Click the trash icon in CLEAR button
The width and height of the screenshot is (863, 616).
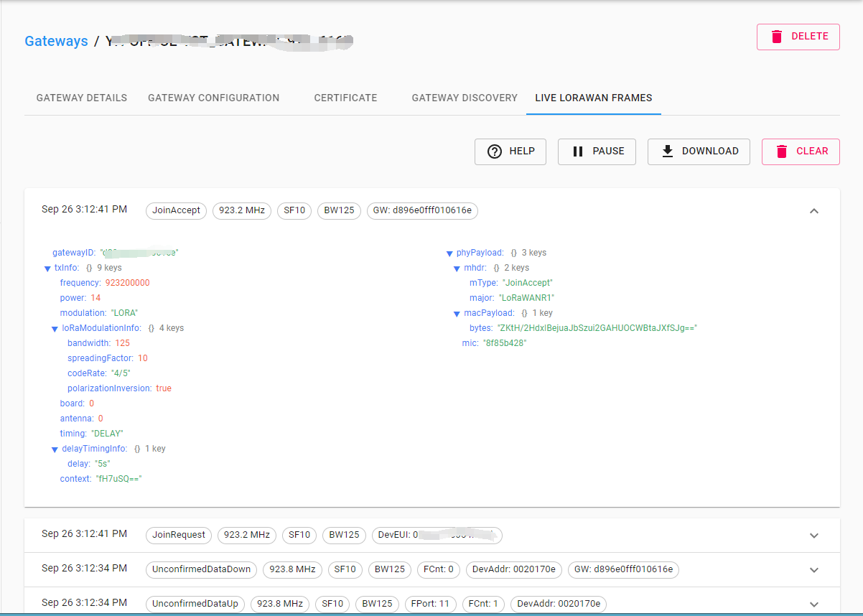tap(781, 151)
